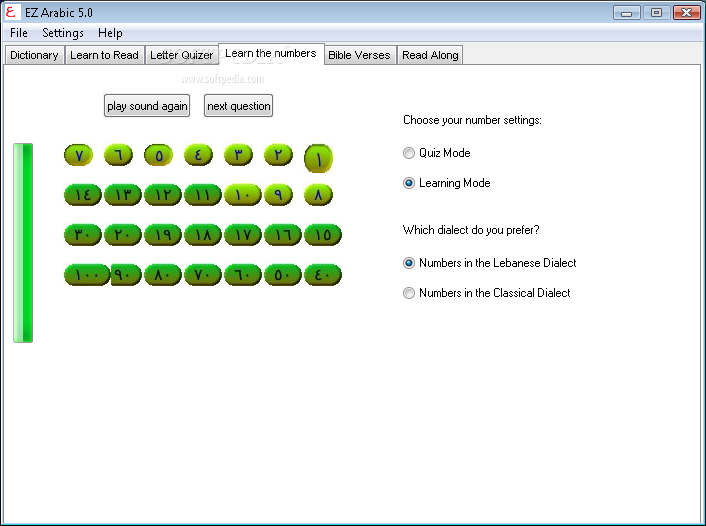Click the Arabic number 70 button
Image resolution: width=706 pixels, height=526 pixels.
[203, 275]
